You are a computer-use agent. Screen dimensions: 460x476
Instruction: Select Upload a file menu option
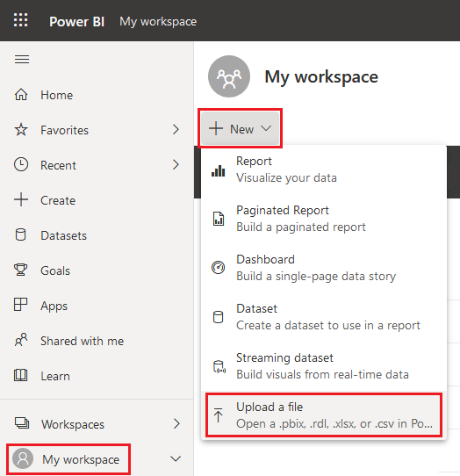324,415
